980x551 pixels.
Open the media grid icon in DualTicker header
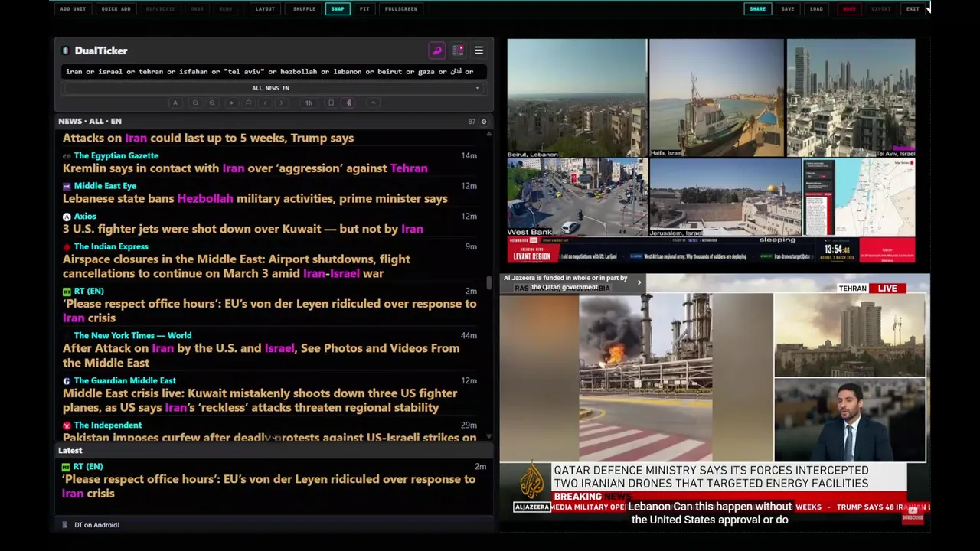(458, 51)
